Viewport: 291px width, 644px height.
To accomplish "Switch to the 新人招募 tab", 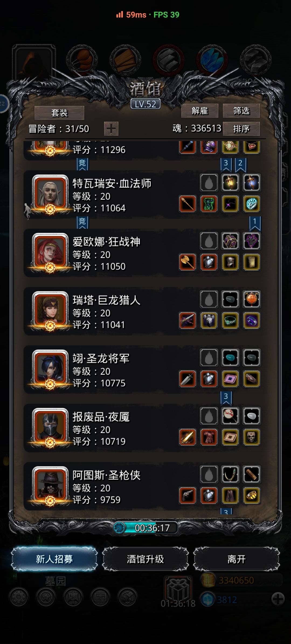I will pyautogui.click(x=54, y=559).
